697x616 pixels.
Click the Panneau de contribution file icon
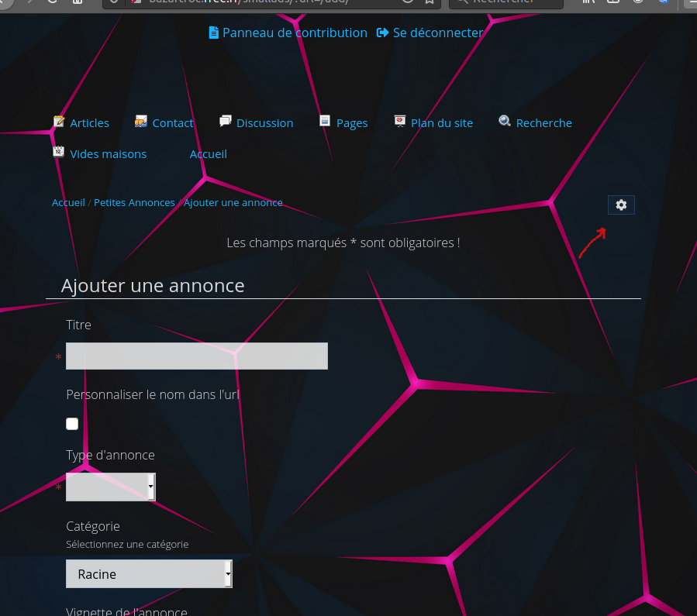pos(214,33)
